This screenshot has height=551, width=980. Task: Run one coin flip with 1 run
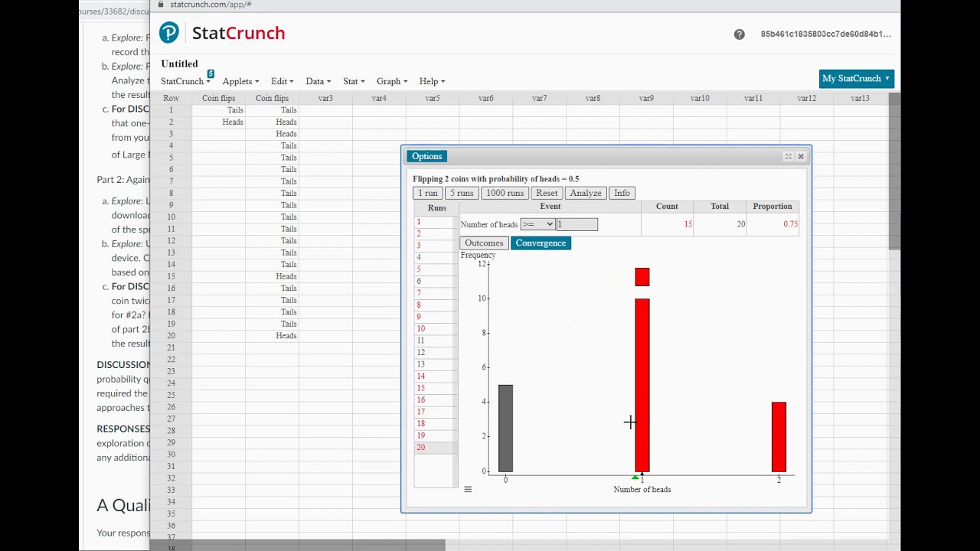(428, 193)
